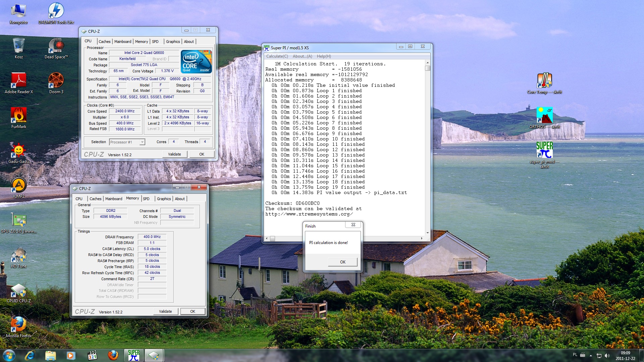
Task: Select the GPU-Z.0.5.0 desktop icon
Action: 19,223
